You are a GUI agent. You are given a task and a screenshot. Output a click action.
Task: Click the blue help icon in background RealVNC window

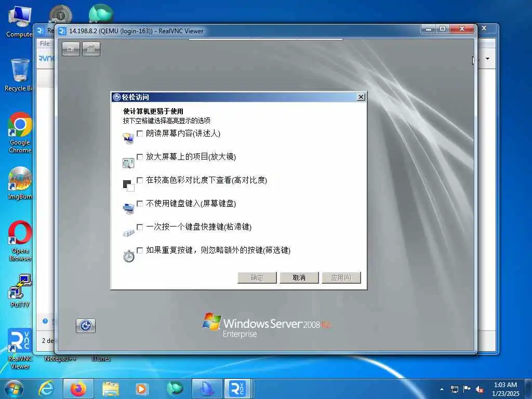(45, 321)
